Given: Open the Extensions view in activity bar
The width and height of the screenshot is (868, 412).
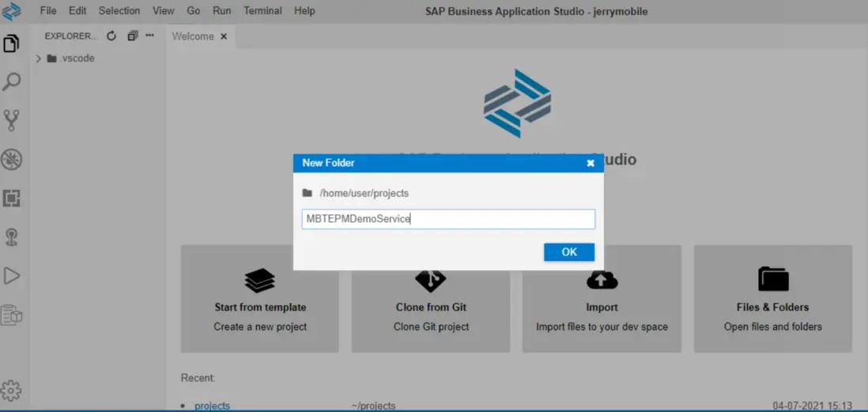Looking at the screenshot, I should click(x=12, y=198).
